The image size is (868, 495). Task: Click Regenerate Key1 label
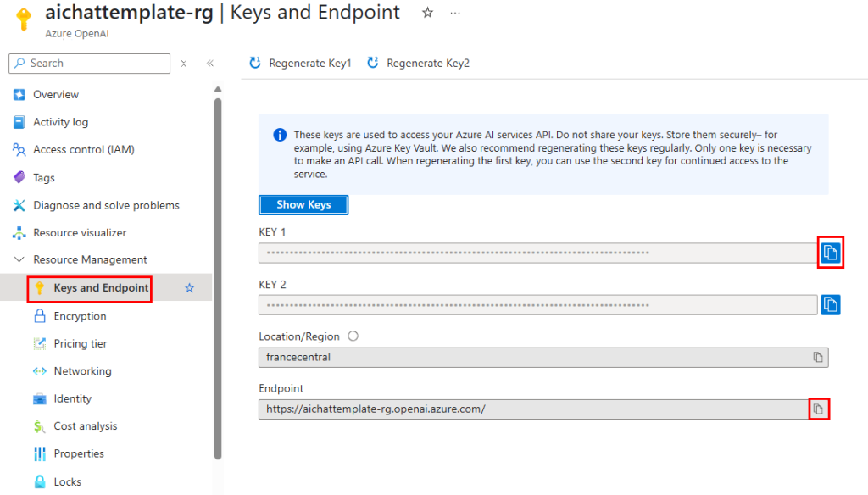[310, 63]
